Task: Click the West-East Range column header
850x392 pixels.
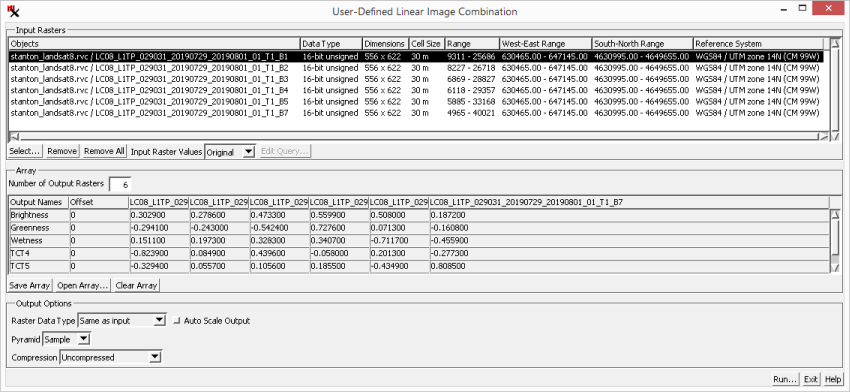Action: click(x=545, y=44)
